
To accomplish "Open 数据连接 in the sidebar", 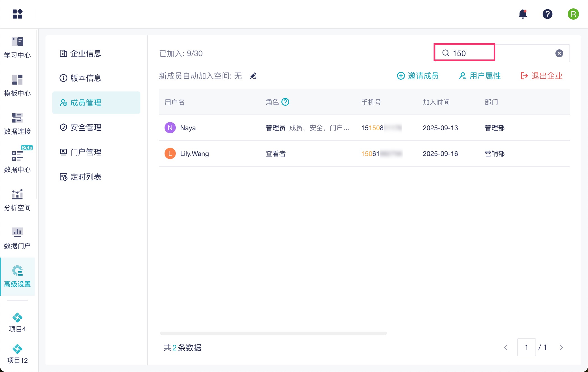I will click(x=17, y=123).
